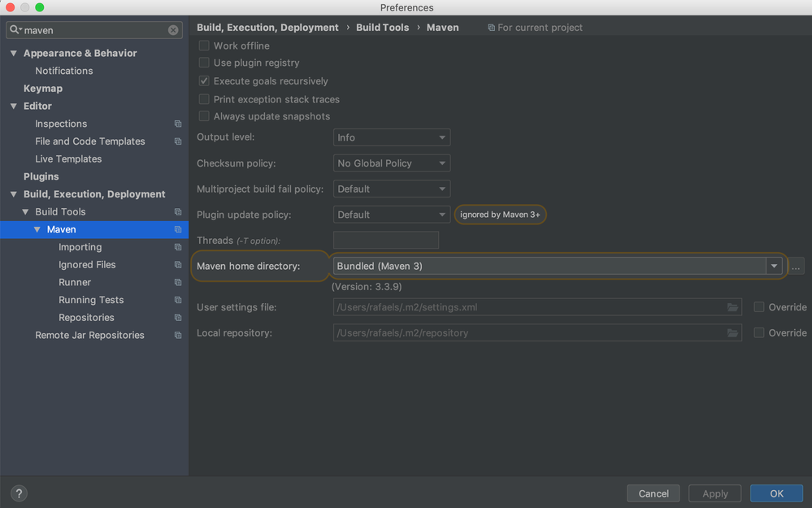Open the Output level dropdown
This screenshot has height=508, width=812.
(391, 137)
